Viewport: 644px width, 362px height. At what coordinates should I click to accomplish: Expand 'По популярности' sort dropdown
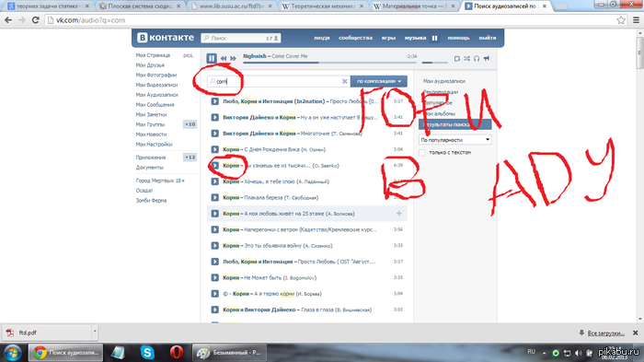455,140
